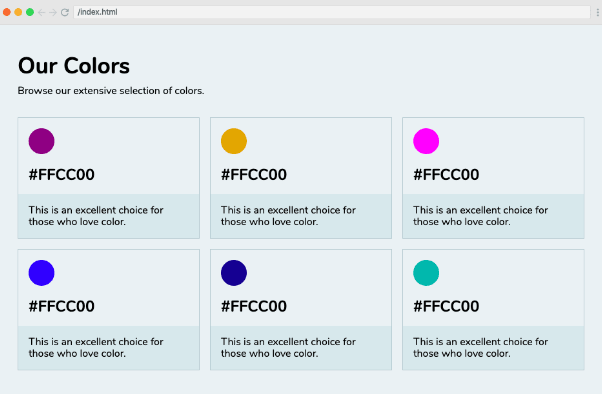Screen dimensions: 602x394
Task: Click the browser back arrow
Action: pos(41,12)
